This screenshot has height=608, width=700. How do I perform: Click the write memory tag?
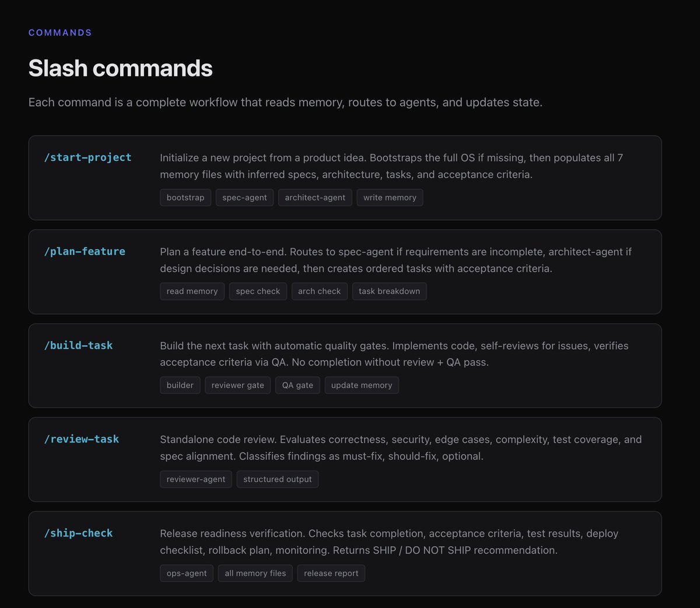pos(390,198)
